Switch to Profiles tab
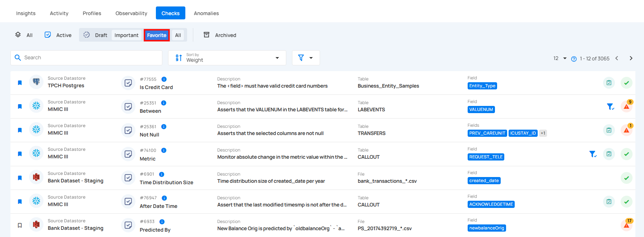Viewport: 644px width, 237px height. [92, 13]
